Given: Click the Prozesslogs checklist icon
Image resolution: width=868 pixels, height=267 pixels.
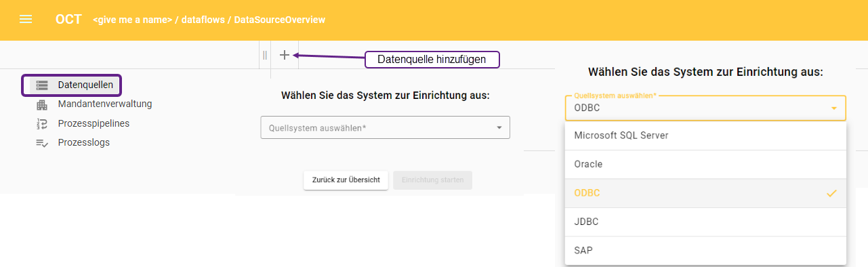Looking at the screenshot, I should (x=42, y=142).
